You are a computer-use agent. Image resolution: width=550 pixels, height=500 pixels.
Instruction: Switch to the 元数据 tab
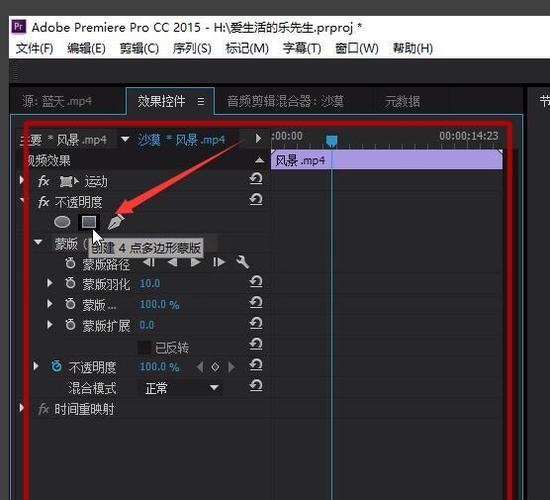(x=402, y=101)
